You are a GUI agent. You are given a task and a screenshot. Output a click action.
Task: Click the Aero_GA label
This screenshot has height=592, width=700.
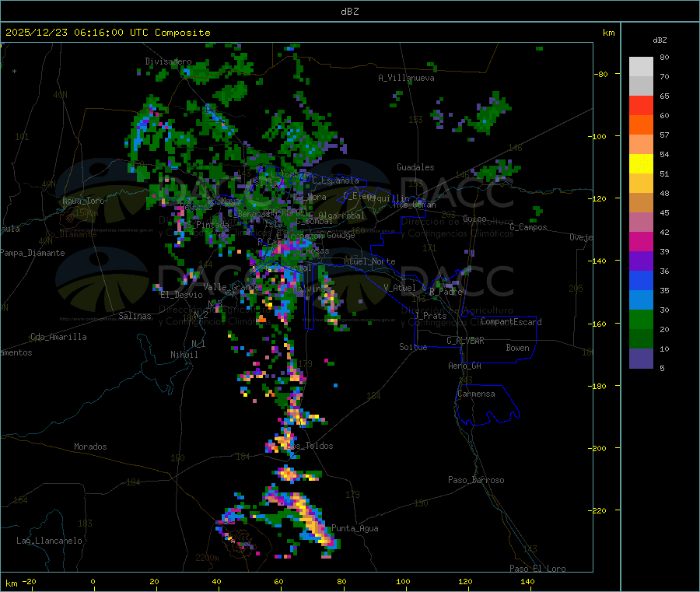coord(465,366)
